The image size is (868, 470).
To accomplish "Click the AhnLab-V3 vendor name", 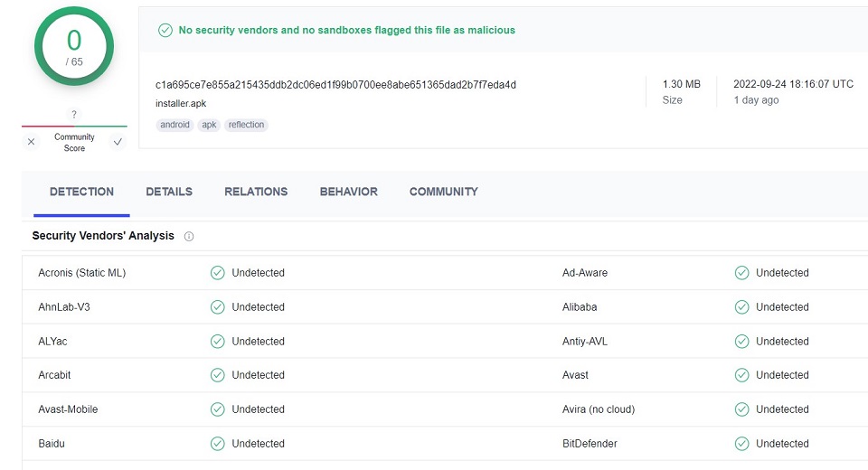I will (x=63, y=307).
